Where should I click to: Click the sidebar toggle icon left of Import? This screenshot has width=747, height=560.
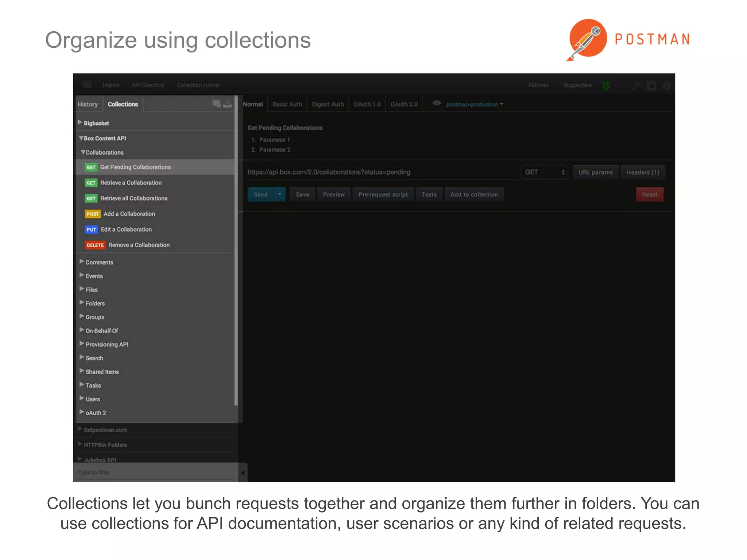87,85
